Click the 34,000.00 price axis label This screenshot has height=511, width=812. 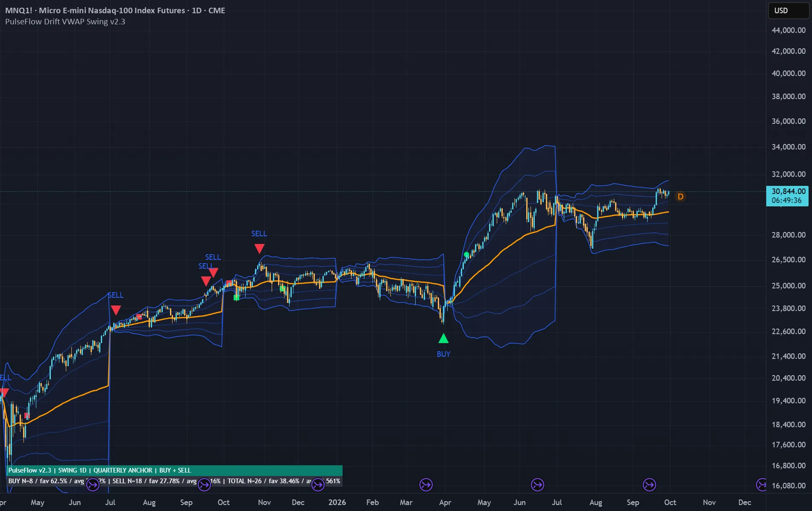click(x=789, y=147)
